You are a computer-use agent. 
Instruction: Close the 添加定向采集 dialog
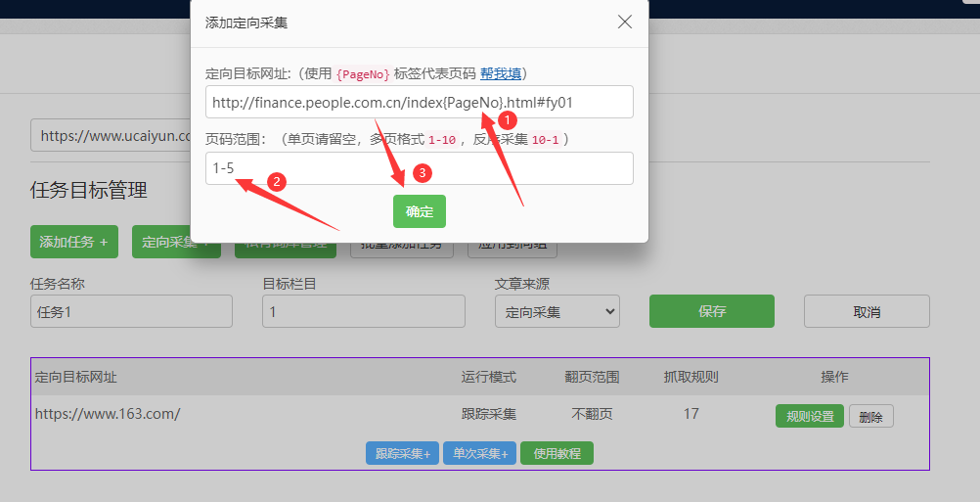coord(625,22)
